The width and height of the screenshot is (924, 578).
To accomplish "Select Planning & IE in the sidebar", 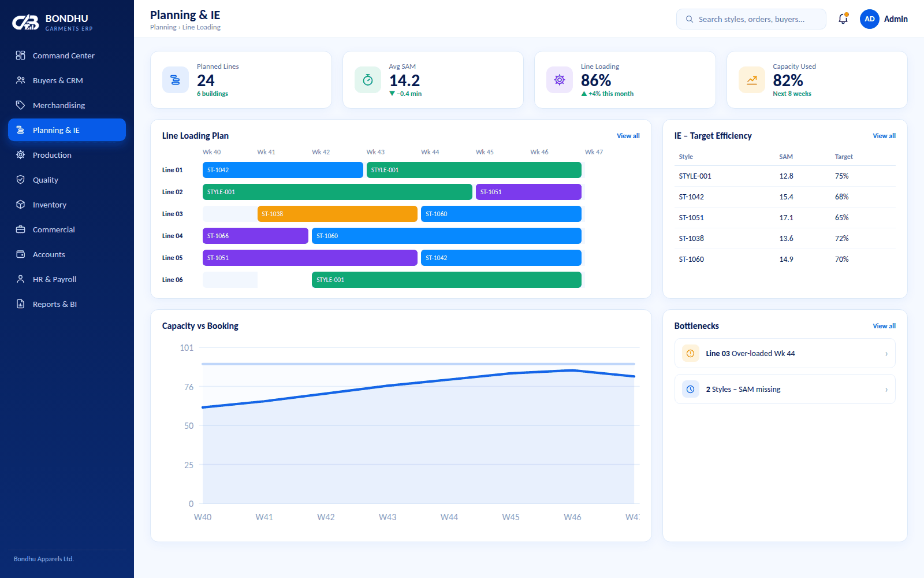I will 67,130.
